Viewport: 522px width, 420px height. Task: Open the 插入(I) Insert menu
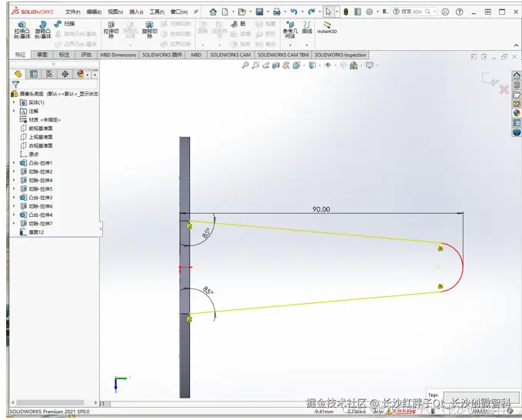click(x=136, y=12)
